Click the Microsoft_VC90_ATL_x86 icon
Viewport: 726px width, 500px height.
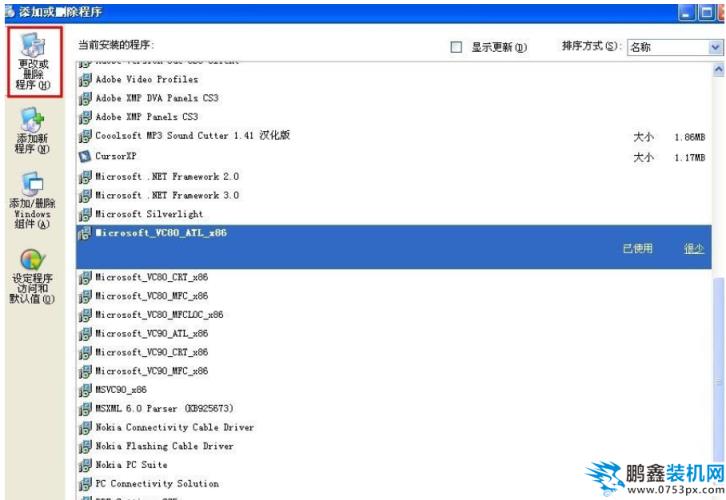point(85,334)
